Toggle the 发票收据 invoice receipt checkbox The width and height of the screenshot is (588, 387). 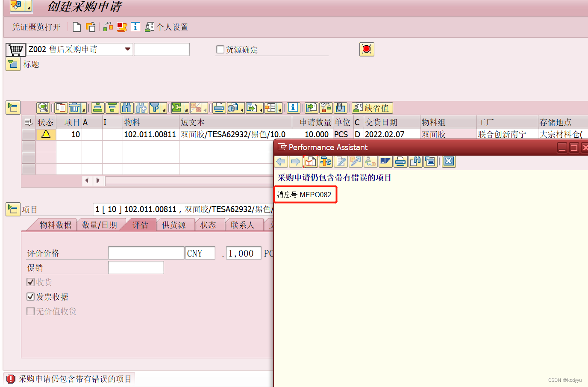[x=30, y=296]
